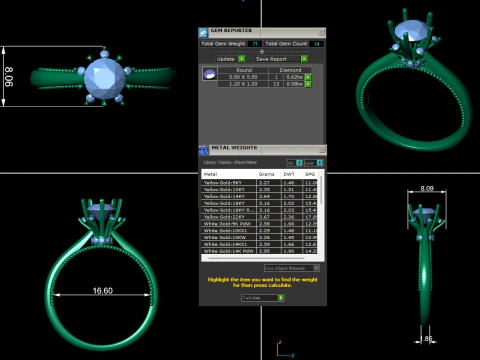Select the Yellow Gold:10KY row
This screenshot has height=360, width=480.
pos(259,189)
